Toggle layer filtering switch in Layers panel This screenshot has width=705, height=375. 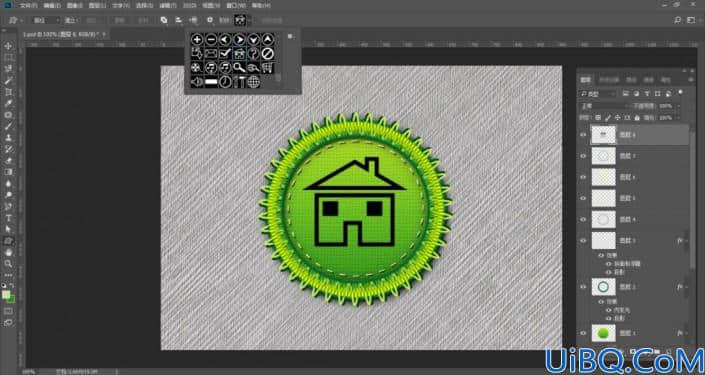coord(680,93)
